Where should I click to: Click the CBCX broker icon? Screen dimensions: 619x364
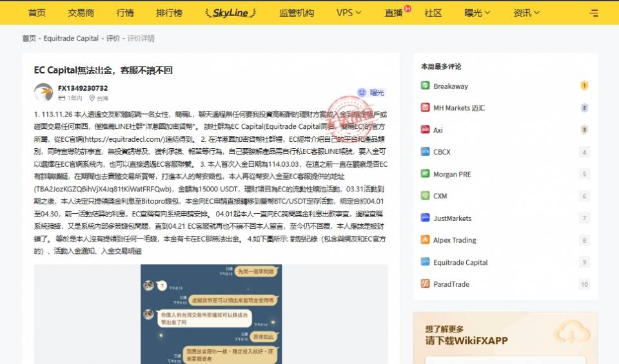tap(425, 151)
